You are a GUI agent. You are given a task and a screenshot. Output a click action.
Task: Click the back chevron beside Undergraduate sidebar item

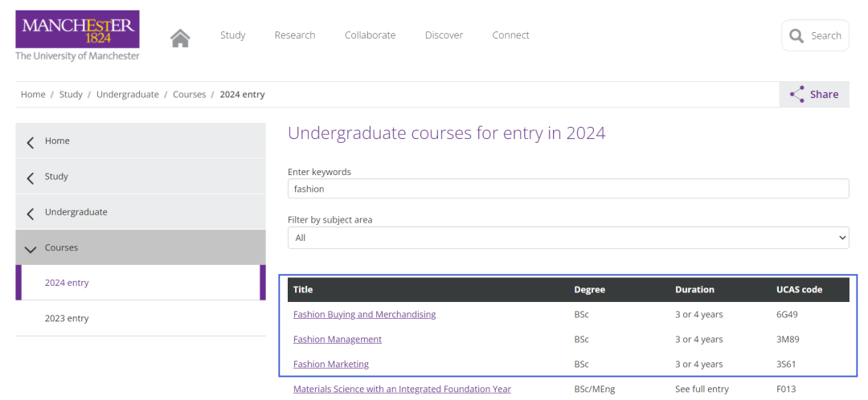[x=31, y=213]
